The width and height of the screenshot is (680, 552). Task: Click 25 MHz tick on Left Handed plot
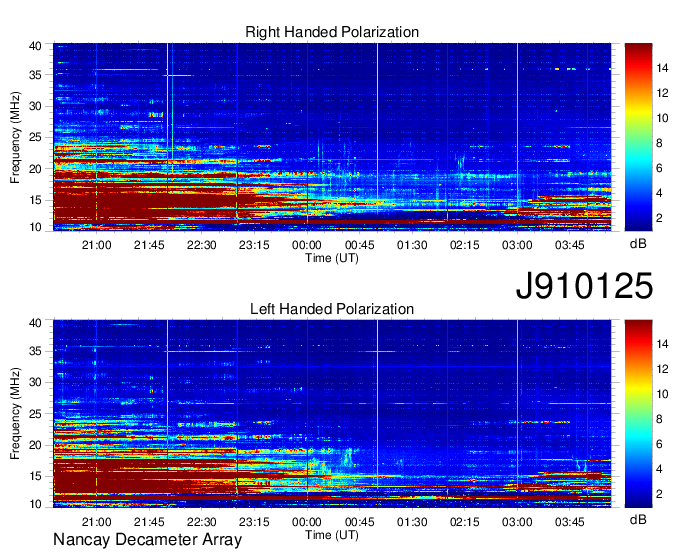point(36,414)
